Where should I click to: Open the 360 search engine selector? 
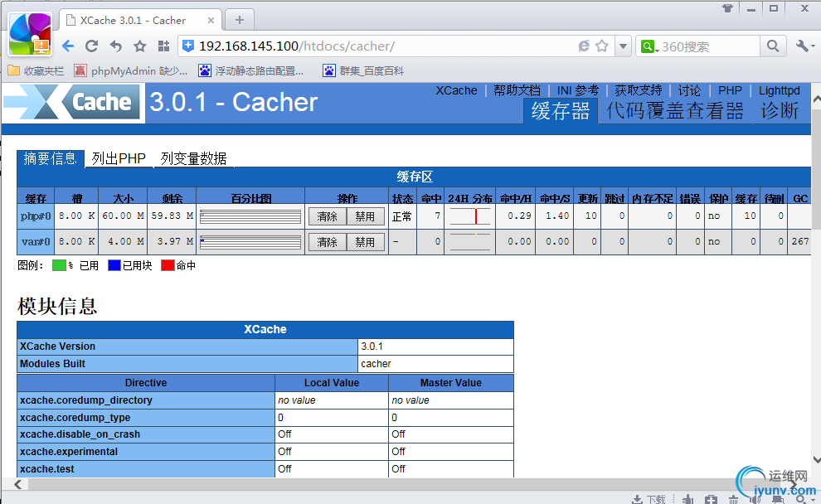pyautogui.click(x=649, y=46)
